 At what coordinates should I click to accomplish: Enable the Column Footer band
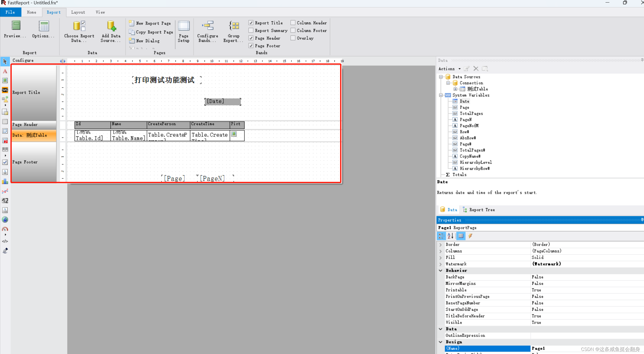[x=293, y=30]
